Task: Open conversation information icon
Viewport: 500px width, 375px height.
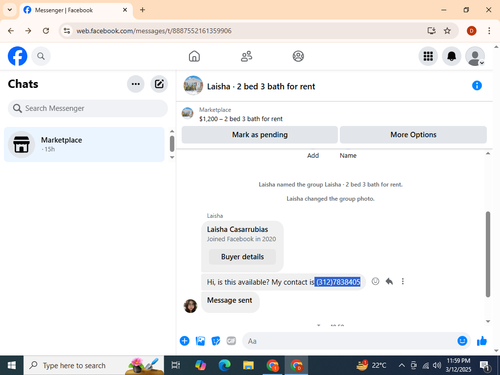Action: coord(477,86)
